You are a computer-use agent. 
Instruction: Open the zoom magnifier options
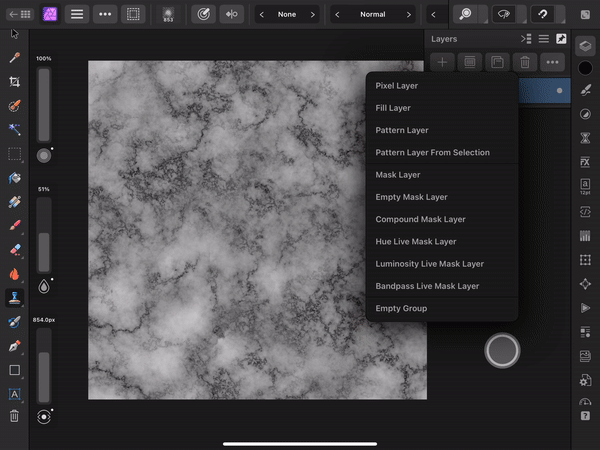pos(465,14)
